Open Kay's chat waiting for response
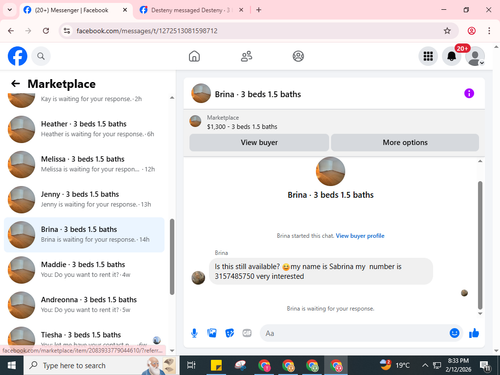The height and width of the screenshot is (375, 500). pos(84,100)
